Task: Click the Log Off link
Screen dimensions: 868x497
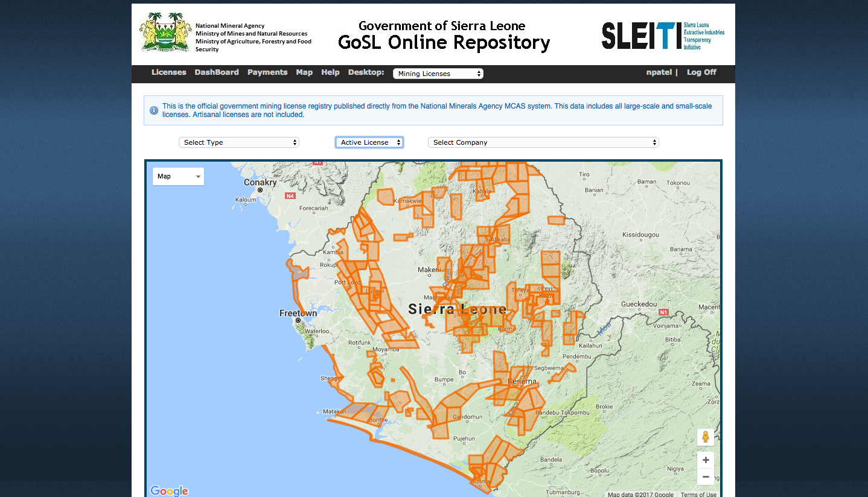Action: click(x=701, y=72)
